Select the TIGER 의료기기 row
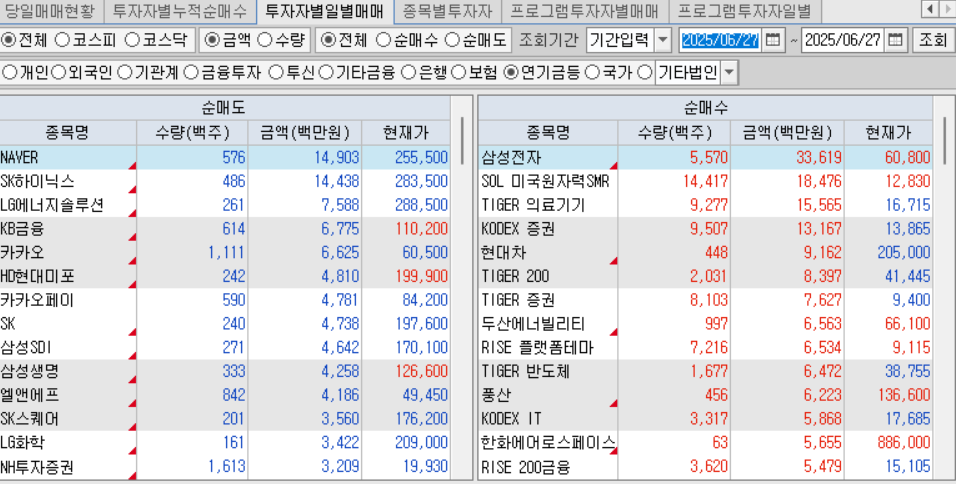Viewport: 956px width, 484px height. coord(705,205)
